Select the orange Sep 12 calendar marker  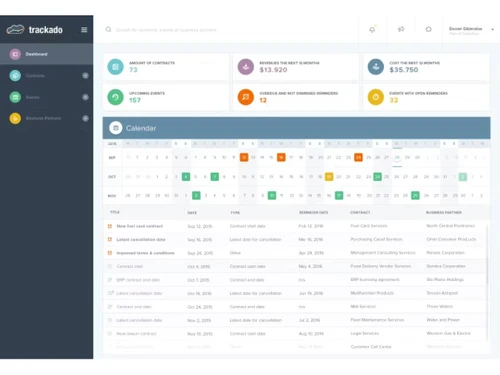(244, 157)
